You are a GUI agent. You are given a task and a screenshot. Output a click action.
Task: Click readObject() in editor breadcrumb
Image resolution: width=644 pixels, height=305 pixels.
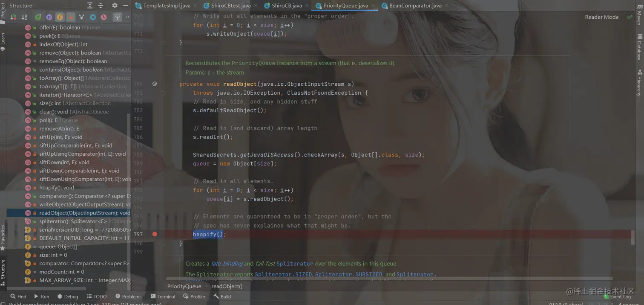tap(227, 286)
